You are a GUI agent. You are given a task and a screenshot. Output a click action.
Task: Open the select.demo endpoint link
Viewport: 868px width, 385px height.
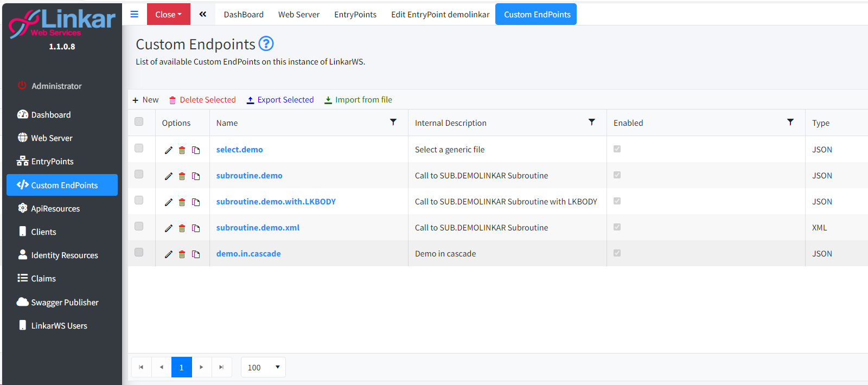tap(239, 150)
